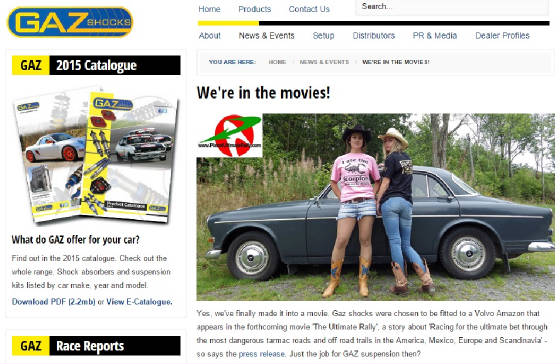Open News & Events section
The image size is (560, 364).
pyautogui.click(x=266, y=35)
